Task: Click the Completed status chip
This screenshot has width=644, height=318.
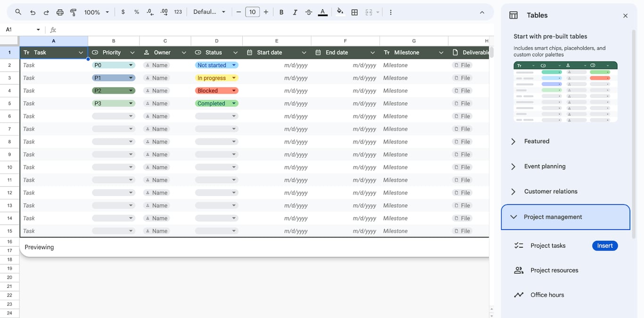Action: (216, 104)
